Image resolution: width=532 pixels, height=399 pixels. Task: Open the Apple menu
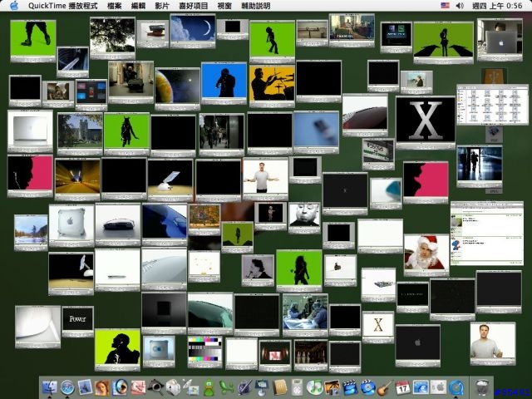click(x=14, y=6)
